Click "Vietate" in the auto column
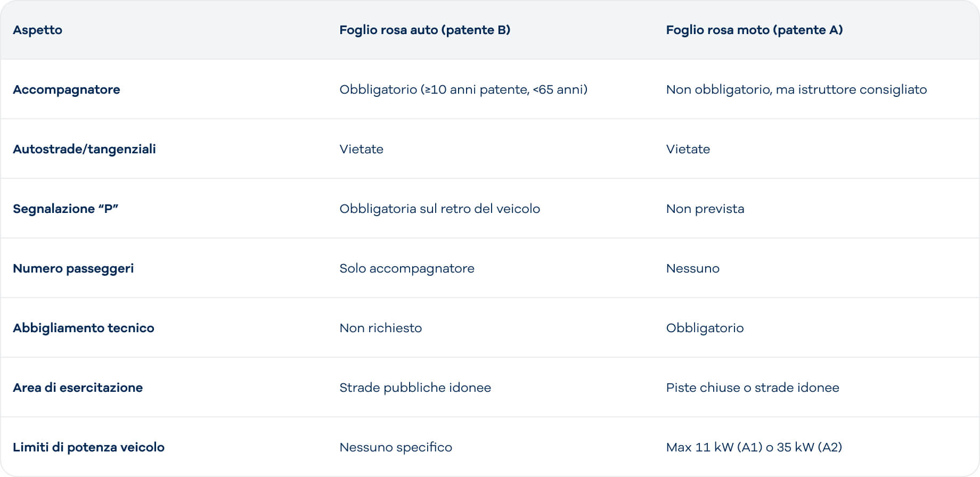Viewport: 980px width, 477px height. (x=361, y=149)
